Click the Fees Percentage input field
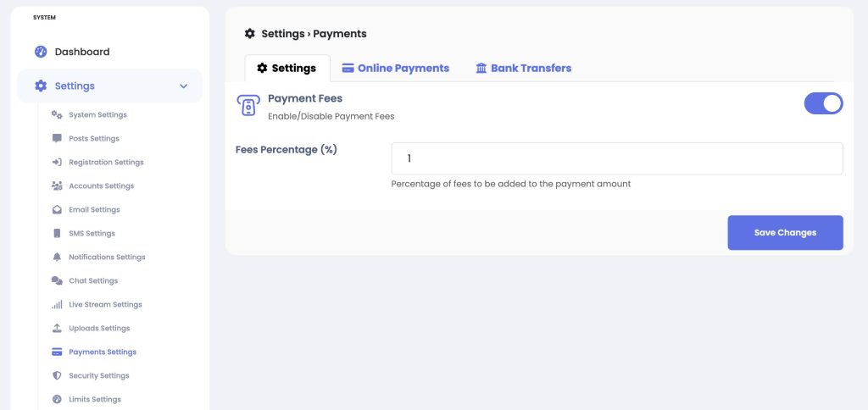 coord(617,158)
